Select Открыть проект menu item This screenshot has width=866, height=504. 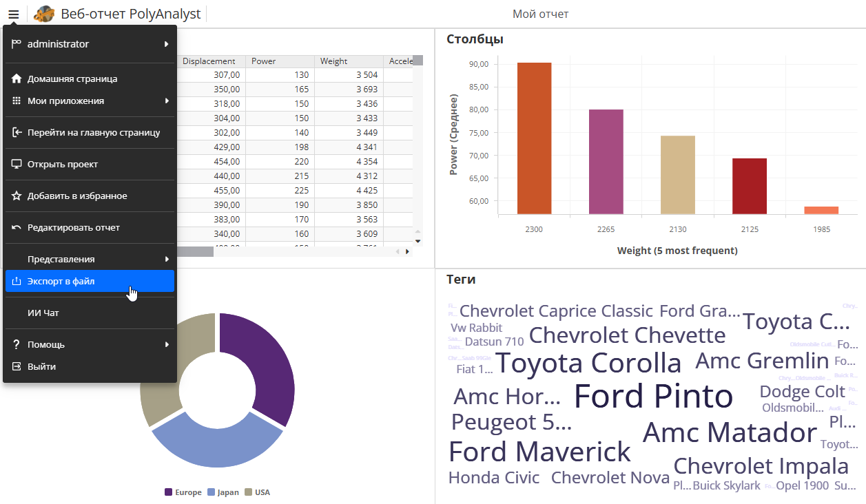90,164
